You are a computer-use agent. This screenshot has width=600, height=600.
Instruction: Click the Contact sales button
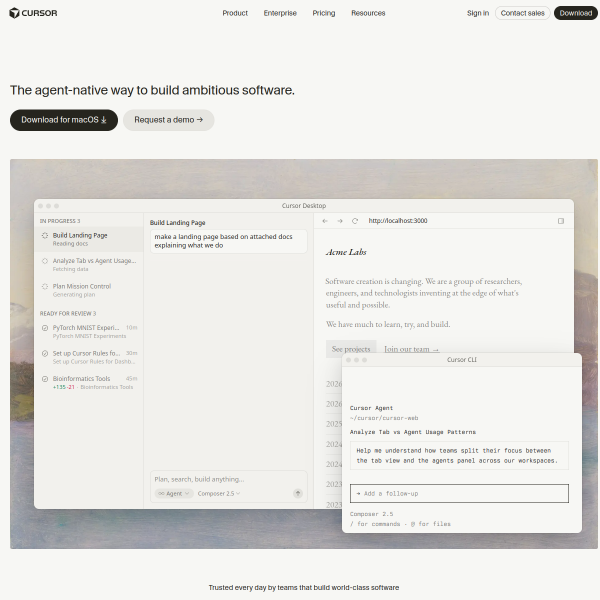(x=523, y=13)
